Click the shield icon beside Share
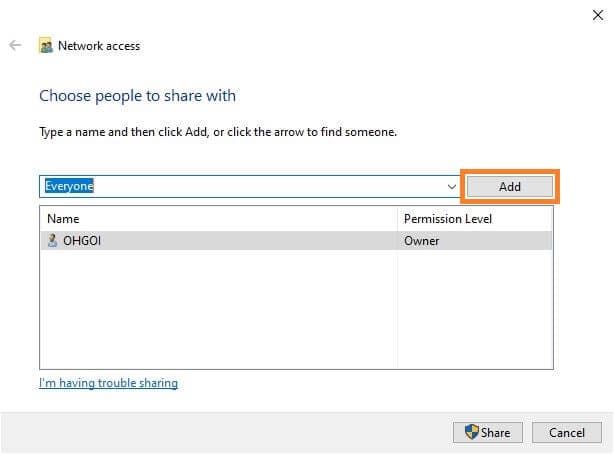 [472, 432]
